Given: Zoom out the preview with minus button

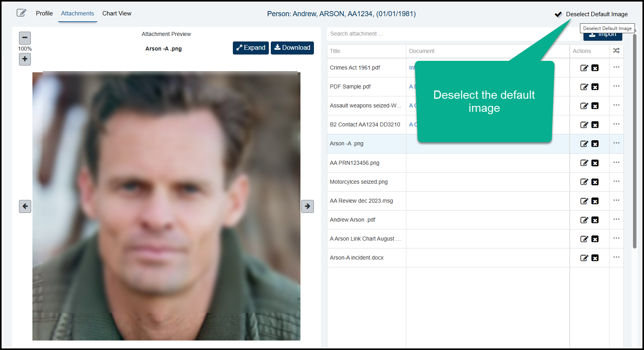Looking at the screenshot, I should 25,38.
